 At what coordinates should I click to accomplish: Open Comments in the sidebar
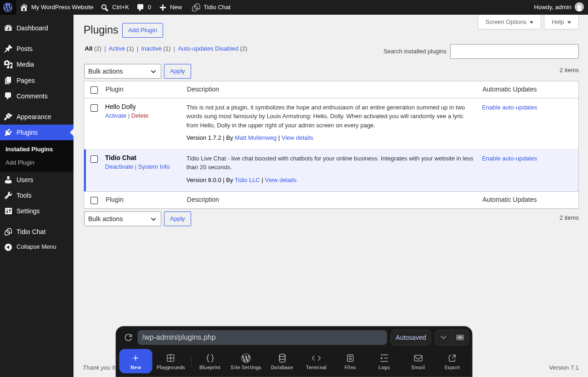point(37,96)
